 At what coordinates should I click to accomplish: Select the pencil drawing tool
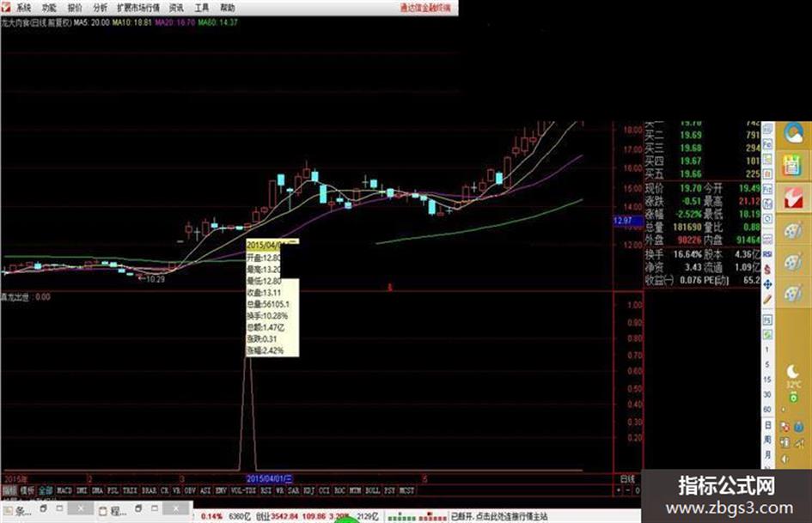point(767,300)
